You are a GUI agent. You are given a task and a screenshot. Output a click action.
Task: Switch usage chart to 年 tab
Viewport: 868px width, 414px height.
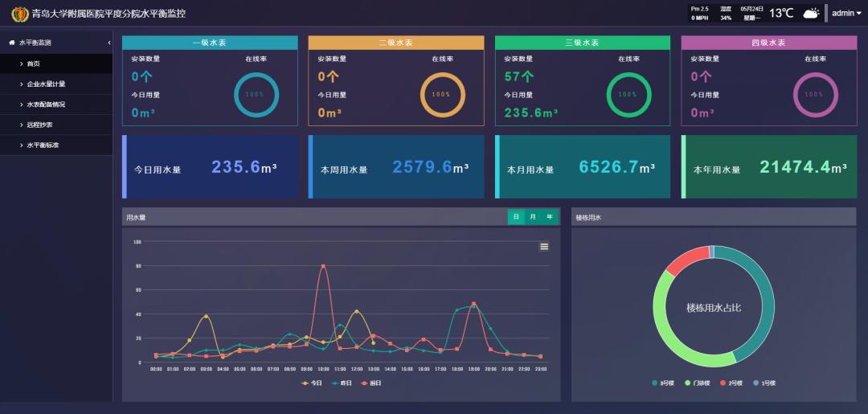pyautogui.click(x=550, y=218)
